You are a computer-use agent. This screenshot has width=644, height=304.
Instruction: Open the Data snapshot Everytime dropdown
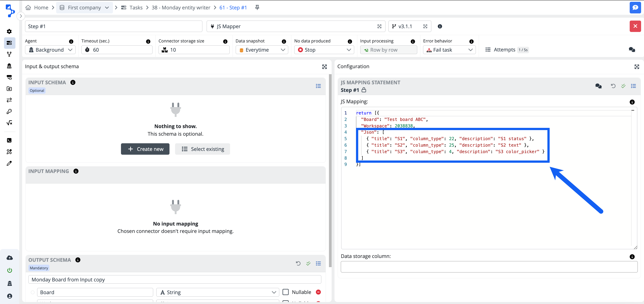(x=261, y=50)
